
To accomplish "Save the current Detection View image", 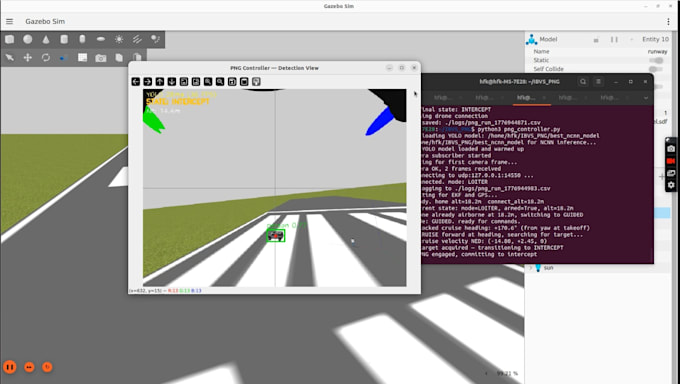I will 232,82.
